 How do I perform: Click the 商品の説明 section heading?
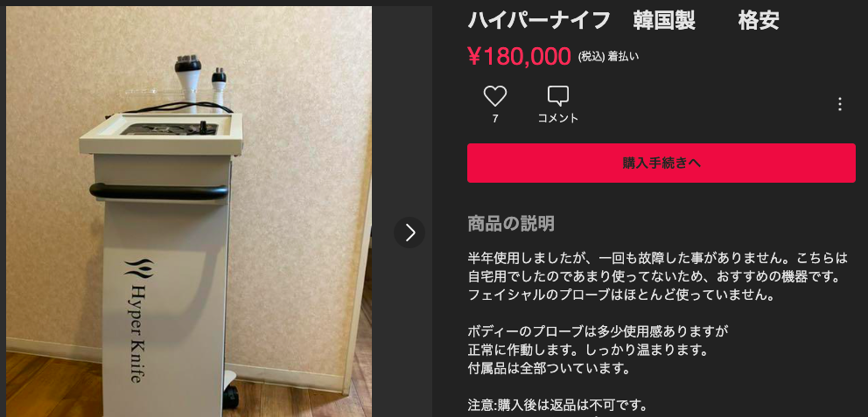point(510,224)
